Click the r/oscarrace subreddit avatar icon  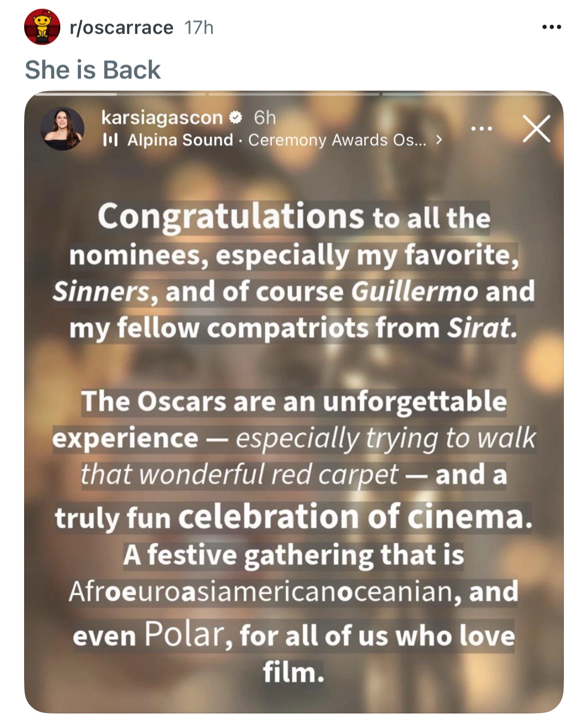[x=42, y=27]
